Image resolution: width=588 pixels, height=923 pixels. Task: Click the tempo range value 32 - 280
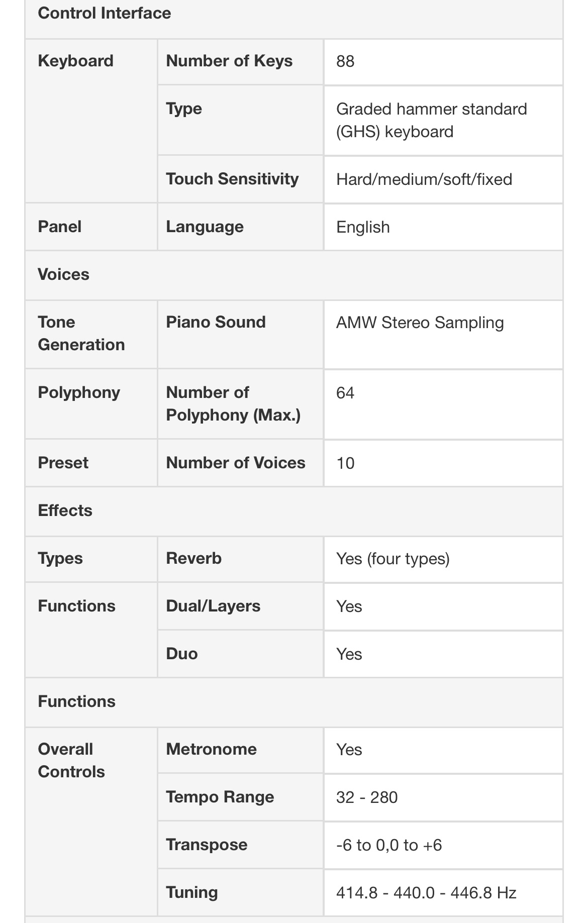[x=367, y=797]
